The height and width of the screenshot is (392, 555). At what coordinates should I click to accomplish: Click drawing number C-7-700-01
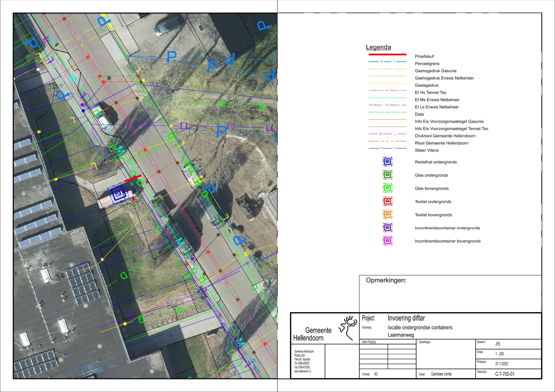point(505,374)
